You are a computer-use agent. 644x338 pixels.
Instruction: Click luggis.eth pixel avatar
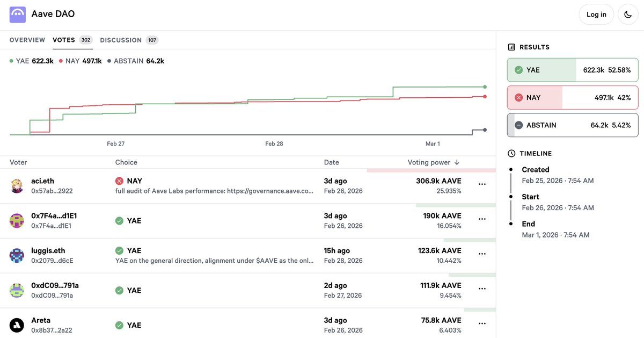[x=17, y=255]
